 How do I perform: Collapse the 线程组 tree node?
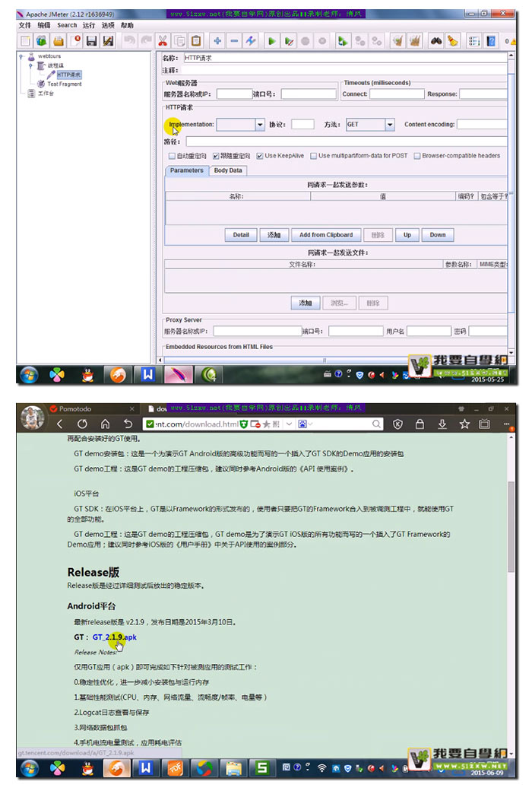30,65
